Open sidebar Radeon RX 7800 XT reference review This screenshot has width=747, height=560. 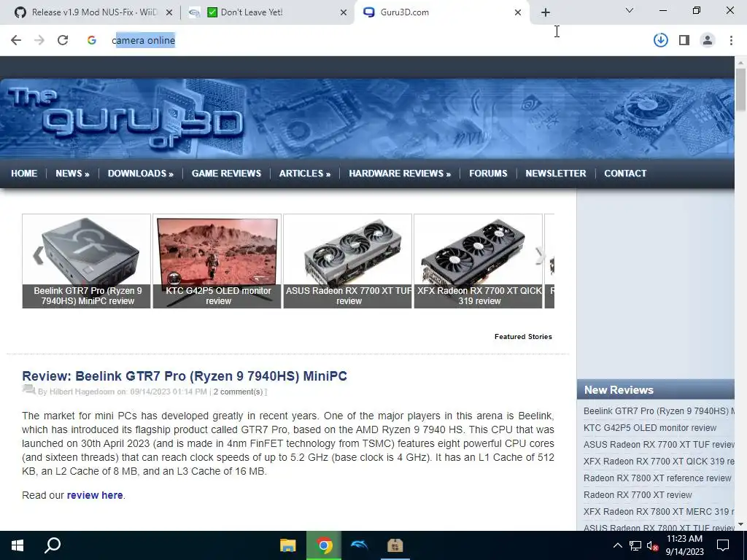click(x=657, y=478)
